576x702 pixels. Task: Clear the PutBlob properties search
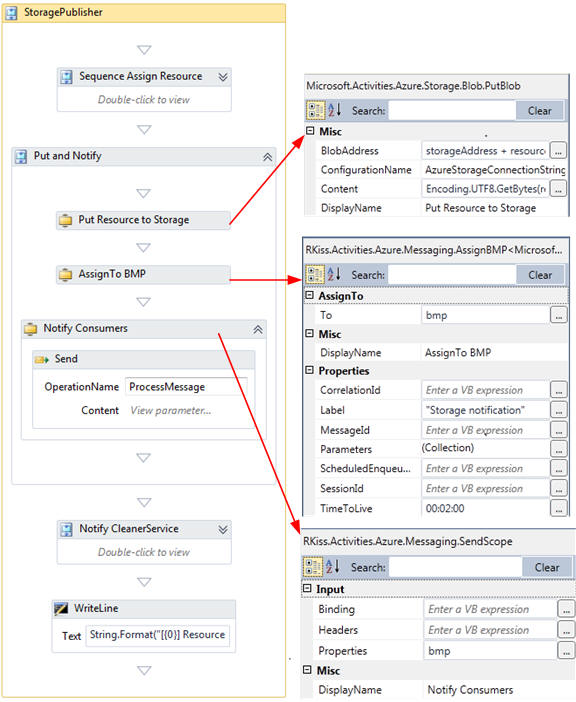[539, 111]
